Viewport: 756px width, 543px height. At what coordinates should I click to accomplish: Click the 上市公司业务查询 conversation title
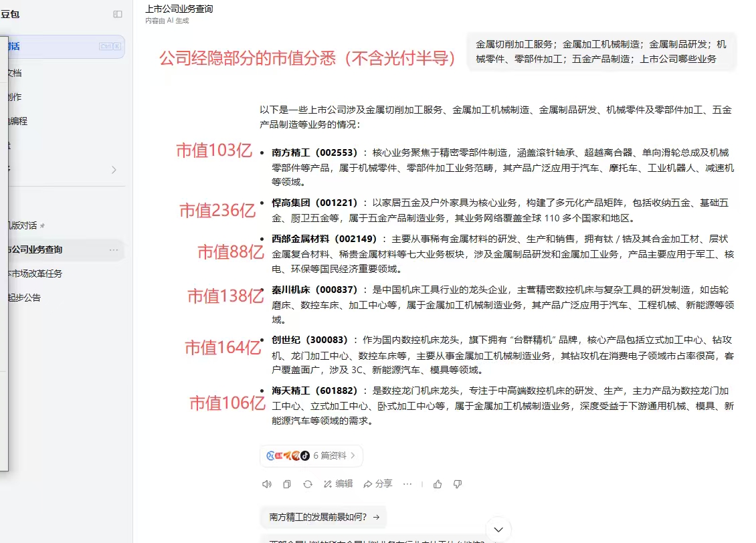[179, 9]
